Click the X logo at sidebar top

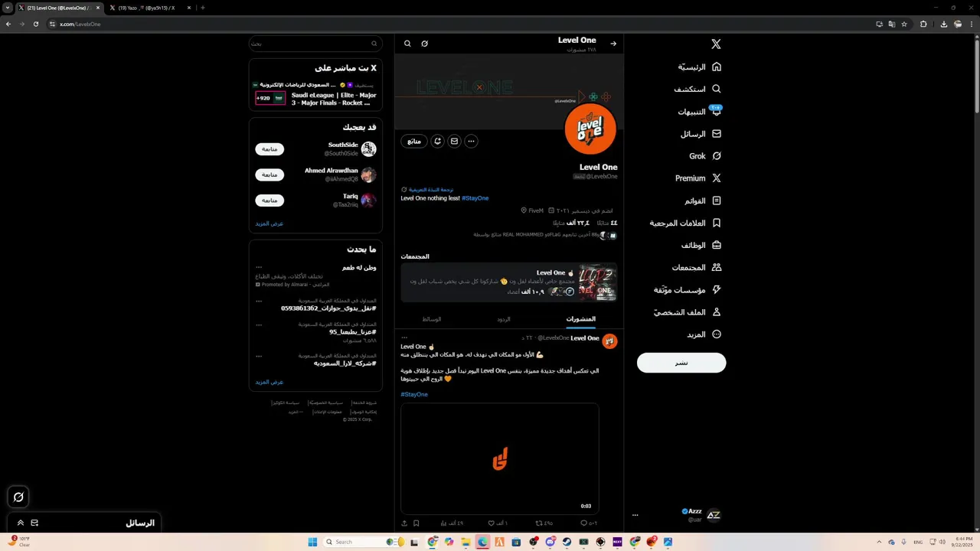coord(716,44)
